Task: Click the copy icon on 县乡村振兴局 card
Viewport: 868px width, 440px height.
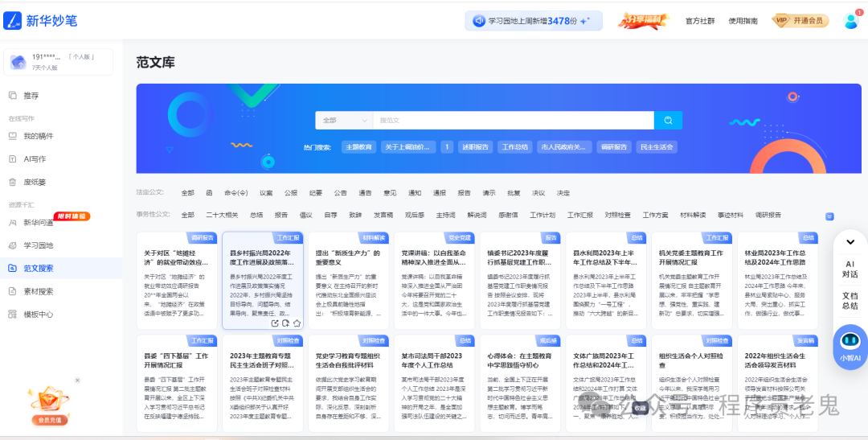Action: pyautogui.click(x=285, y=323)
